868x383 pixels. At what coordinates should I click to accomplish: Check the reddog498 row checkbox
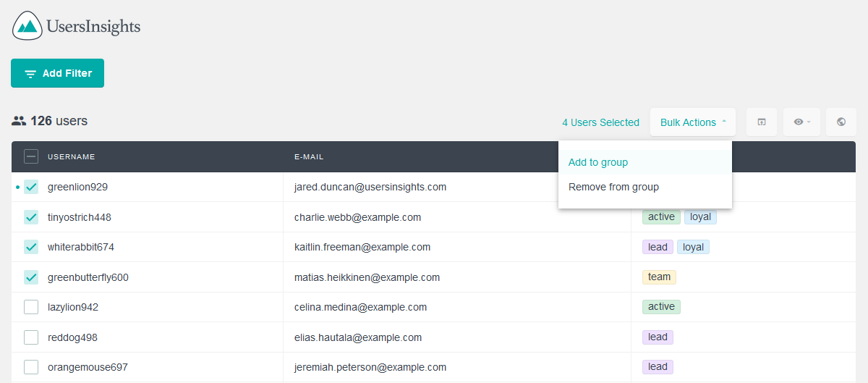tap(31, 337)
